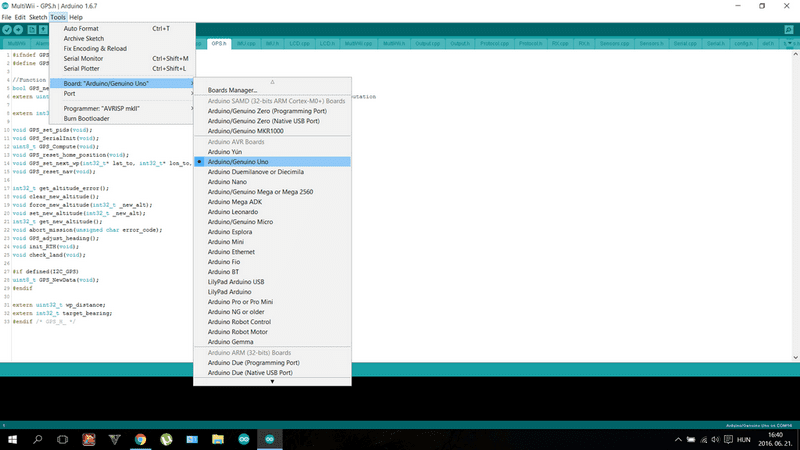Choose Arduino Leonardo board
The height and width of the screenshot is (450, 800).
pyautogui.click(x=272, y=212)
